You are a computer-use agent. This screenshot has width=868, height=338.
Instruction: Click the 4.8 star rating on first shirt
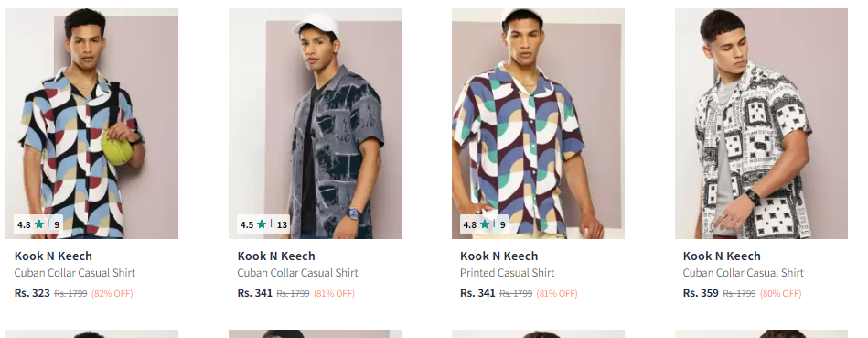38,224
